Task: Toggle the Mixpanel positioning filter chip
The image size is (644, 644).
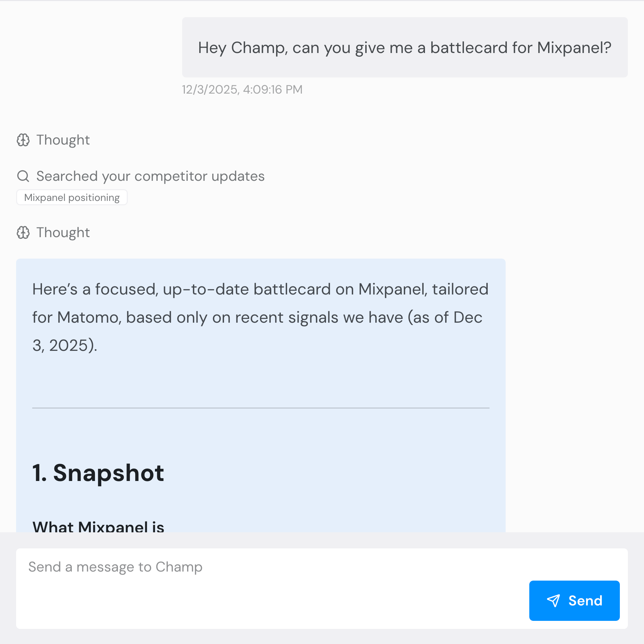Action: coord(72,197)
